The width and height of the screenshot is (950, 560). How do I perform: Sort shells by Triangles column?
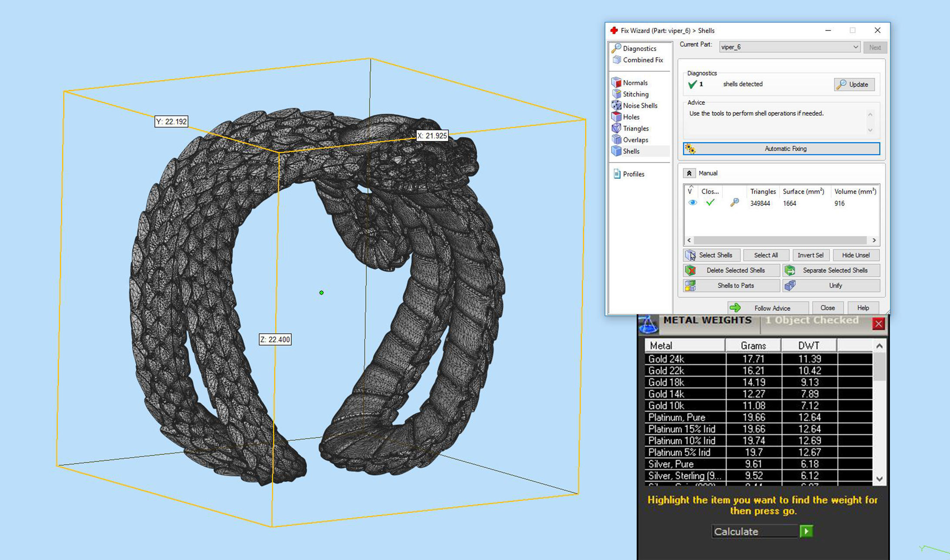762,191
